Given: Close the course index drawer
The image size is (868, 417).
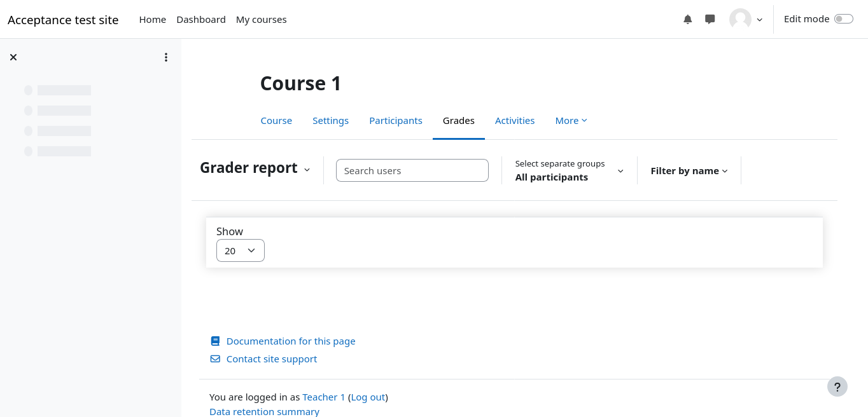Looking at the screenshot, I should click(x=13, y=57).
